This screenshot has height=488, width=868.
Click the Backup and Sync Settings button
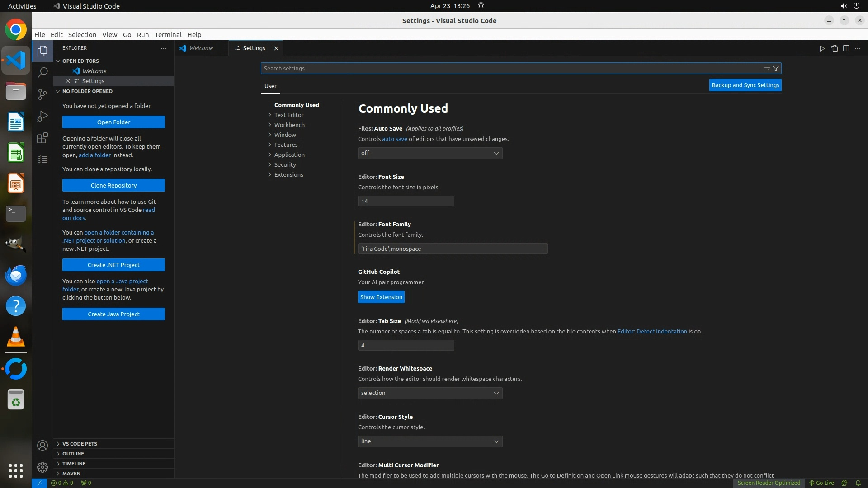tap(745, 85)
